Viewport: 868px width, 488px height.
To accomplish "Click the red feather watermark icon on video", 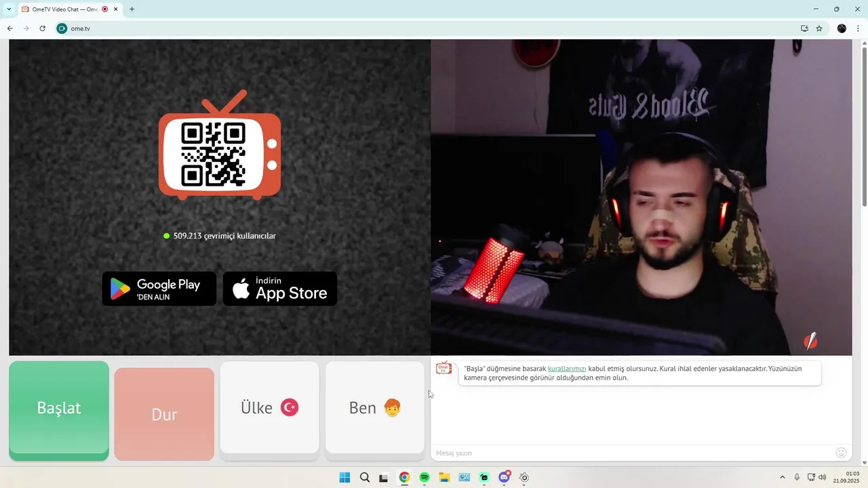I will pos(810,341).
